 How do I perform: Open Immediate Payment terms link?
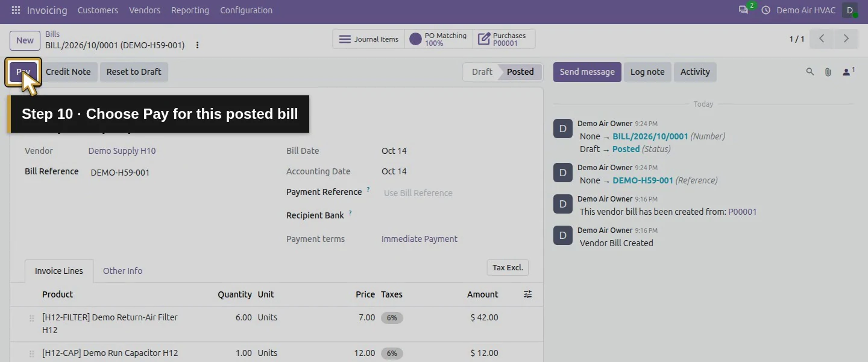point(420,239)
